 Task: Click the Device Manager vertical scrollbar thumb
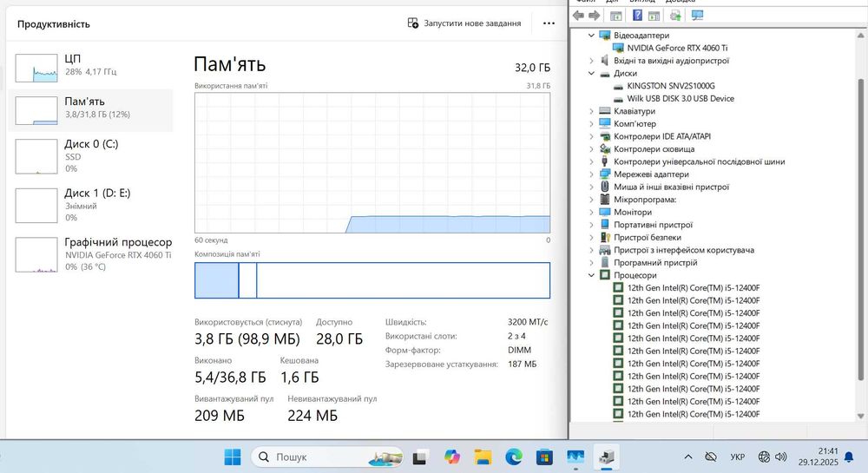click(861, 230)
